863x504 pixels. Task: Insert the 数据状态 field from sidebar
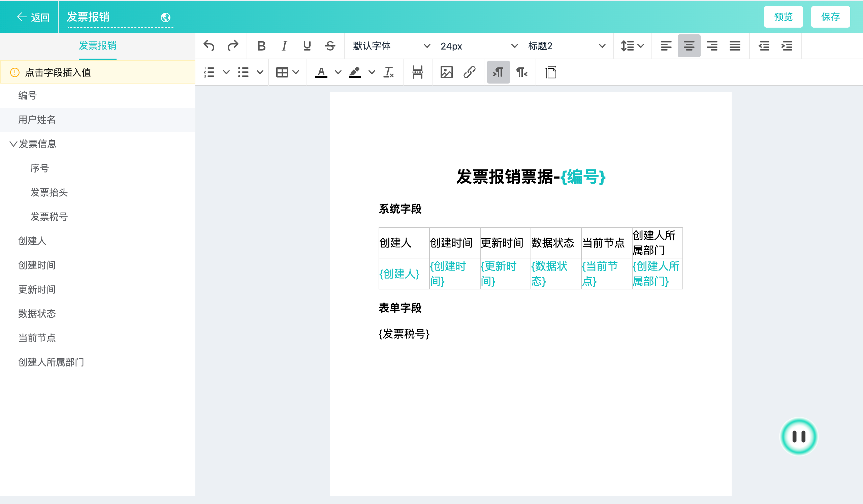[x=98, y=314]
